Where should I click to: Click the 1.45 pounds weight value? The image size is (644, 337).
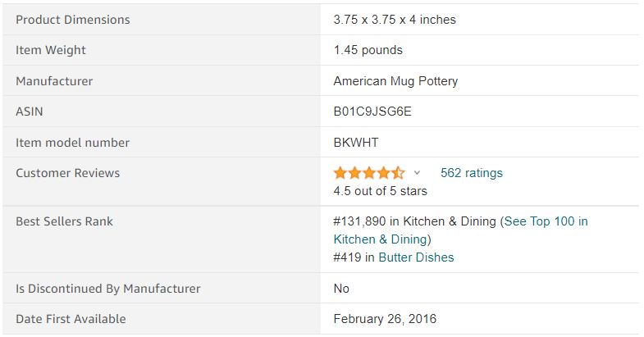(368, 50)
